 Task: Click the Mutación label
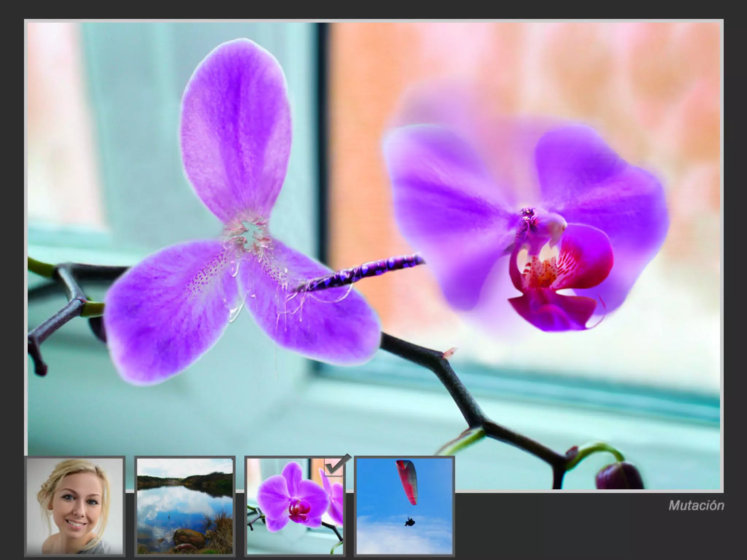[x=696, y=506]
